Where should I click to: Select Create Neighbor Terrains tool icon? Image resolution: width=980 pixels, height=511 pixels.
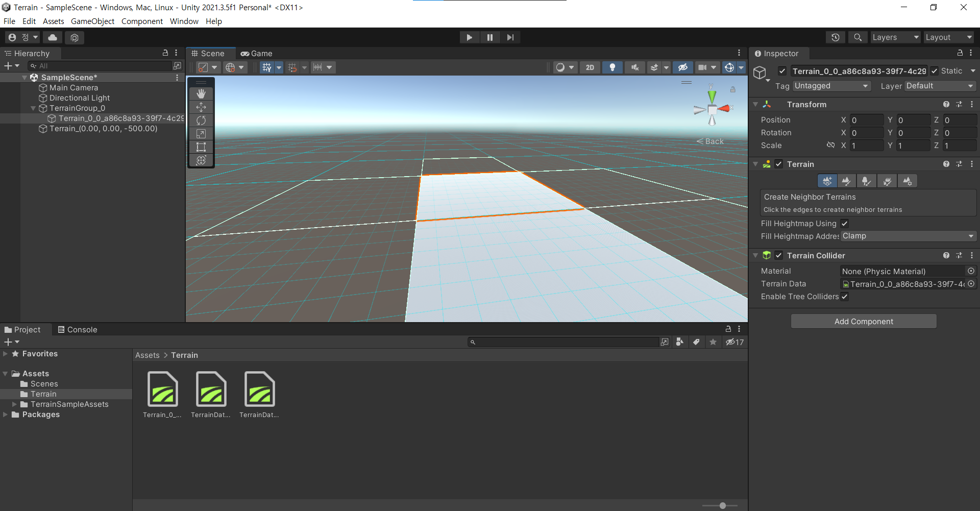827,181
